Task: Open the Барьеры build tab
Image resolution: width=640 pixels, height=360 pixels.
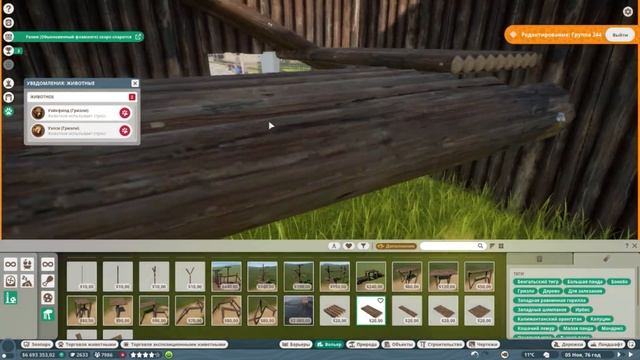Action: click(296, 344)
